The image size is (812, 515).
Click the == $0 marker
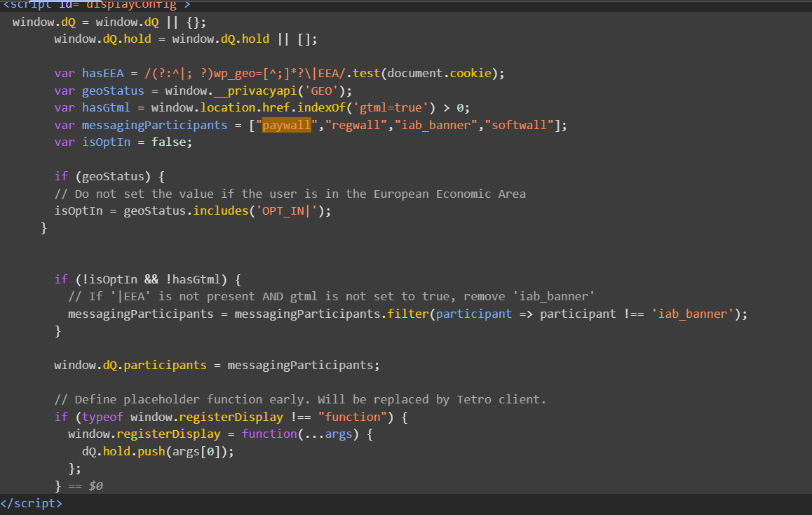[86, 486]
